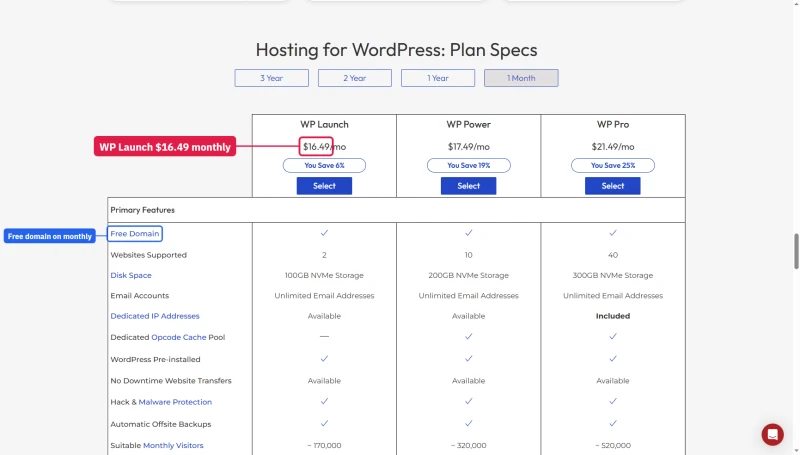This screenshot has height=455, width=800.
Task: Click the WordPress Pre-installed row label
Action: point(155,359)
